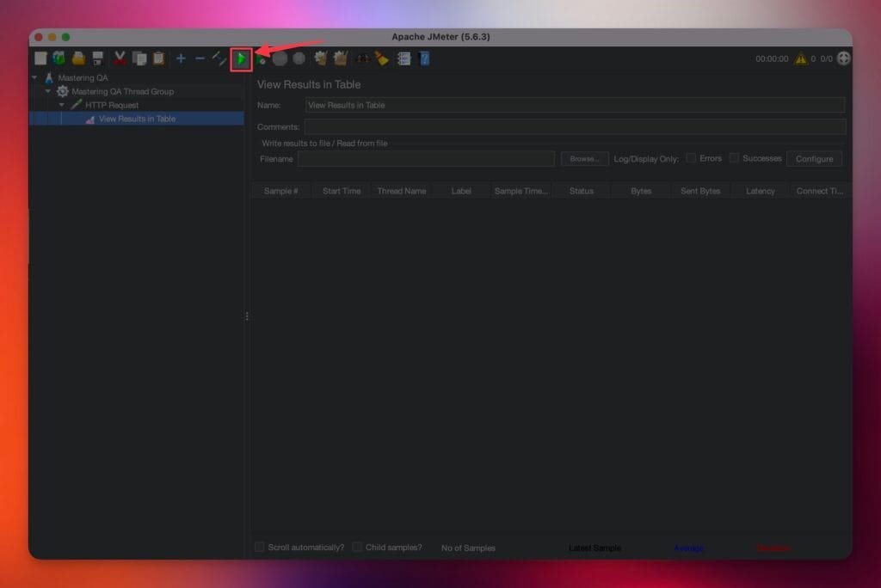Click the Latency column header
Viewport: 881px width, 588px height.
click(x=761, y=191)
